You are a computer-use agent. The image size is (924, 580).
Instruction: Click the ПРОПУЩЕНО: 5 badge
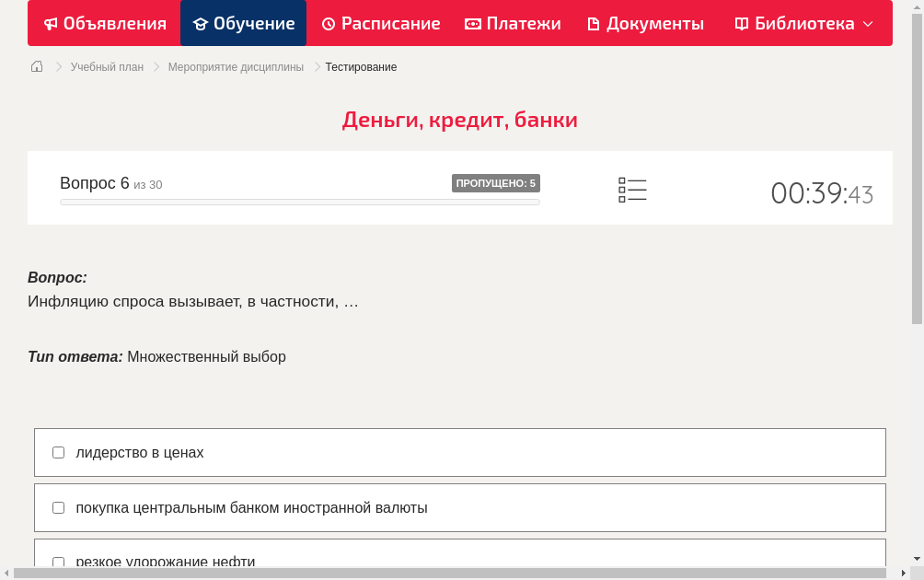[x=496, y=183]
